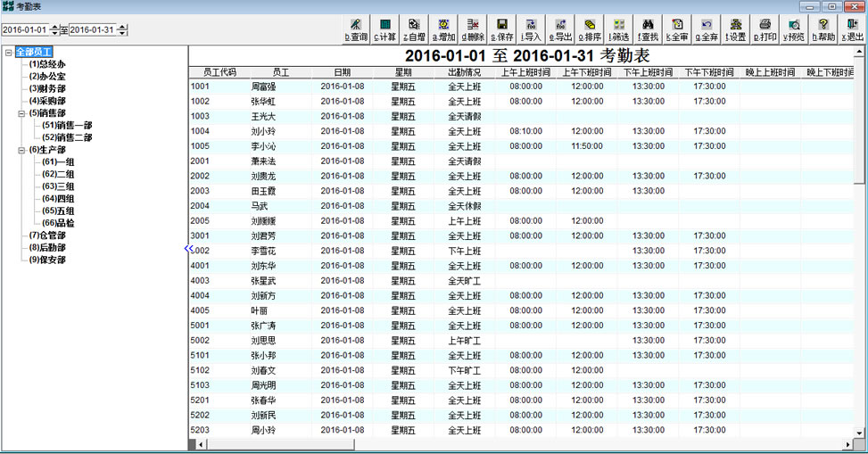Click the end date 2016-01-31 spinner
Screen dimensions: 868x454
(123, 30)
